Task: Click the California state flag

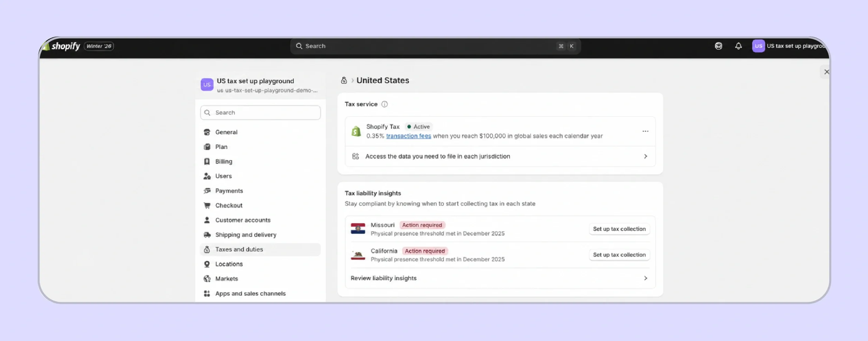Action: point(358,255)
